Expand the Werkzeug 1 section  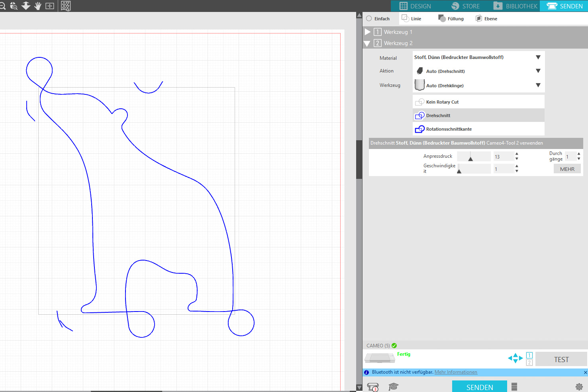(x=368, y=32)
